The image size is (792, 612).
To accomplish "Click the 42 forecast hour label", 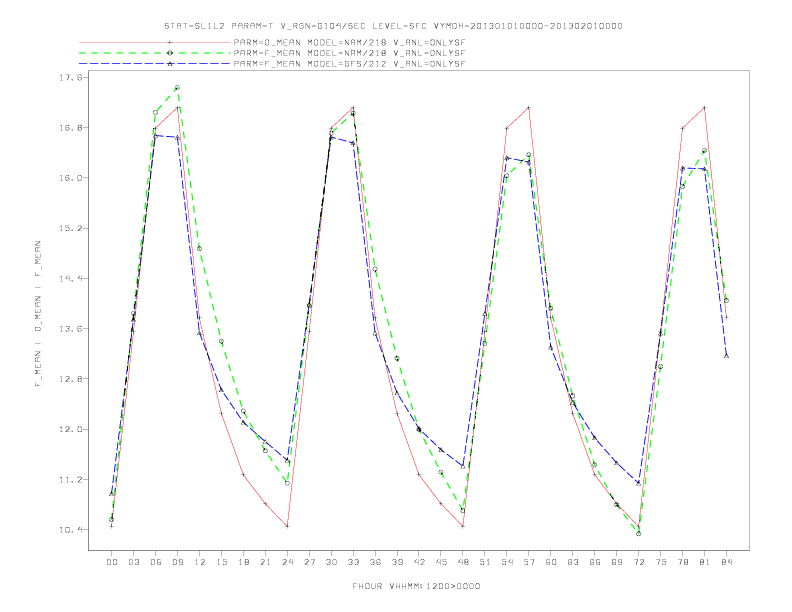I will click(x=419, y=562).
